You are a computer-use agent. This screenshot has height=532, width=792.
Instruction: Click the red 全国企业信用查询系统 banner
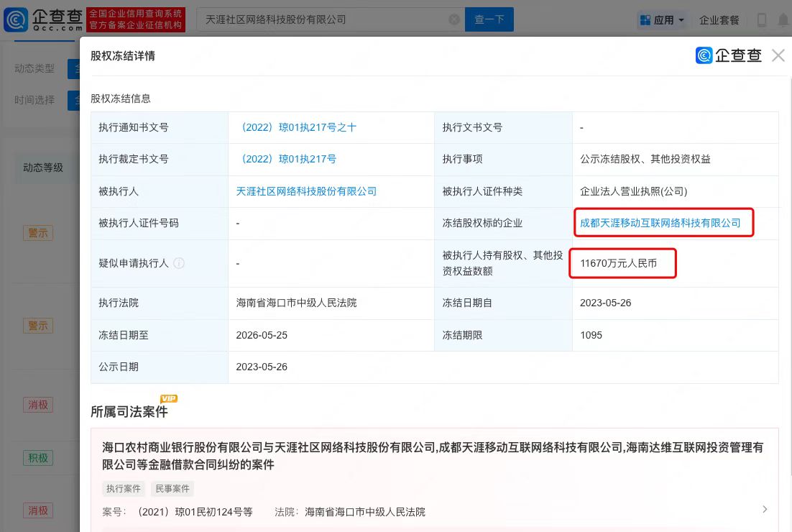point(136,19)
